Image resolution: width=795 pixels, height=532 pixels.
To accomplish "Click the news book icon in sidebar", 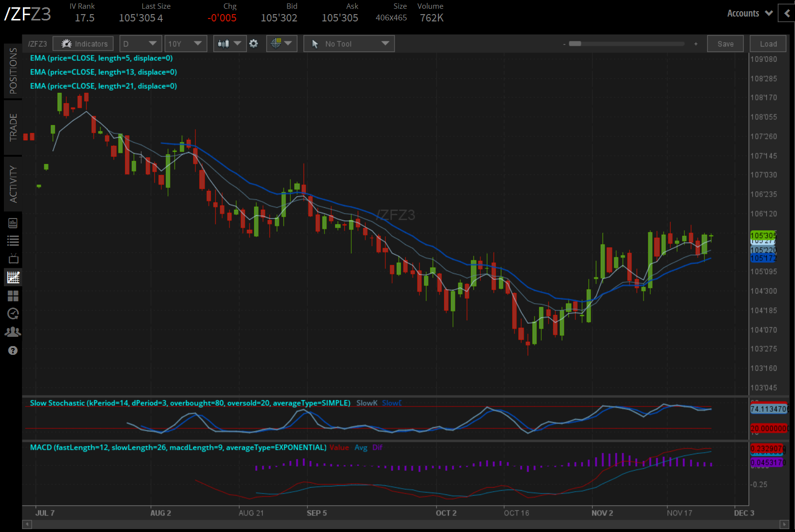I will click(x=13, y=223).
